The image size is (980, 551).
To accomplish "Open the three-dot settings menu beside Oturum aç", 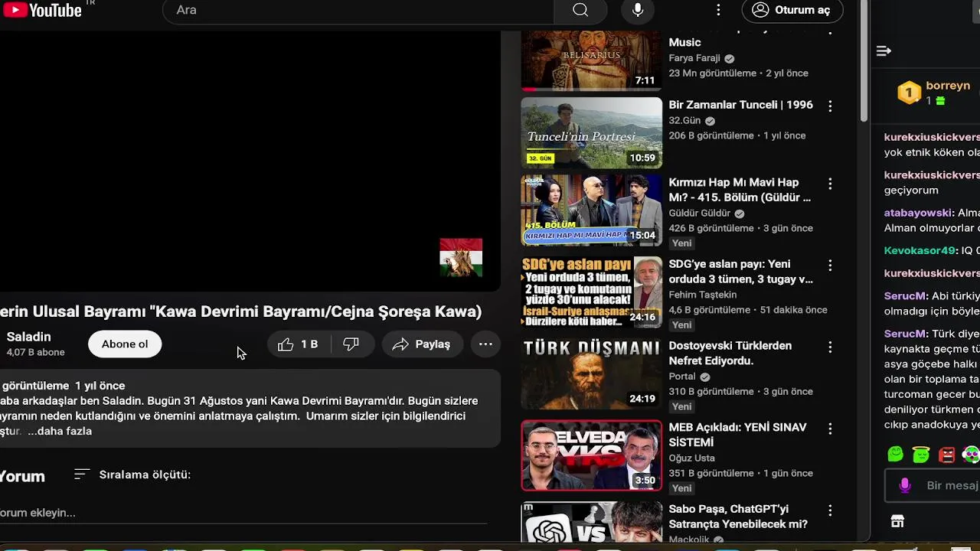I will (718, 10).
